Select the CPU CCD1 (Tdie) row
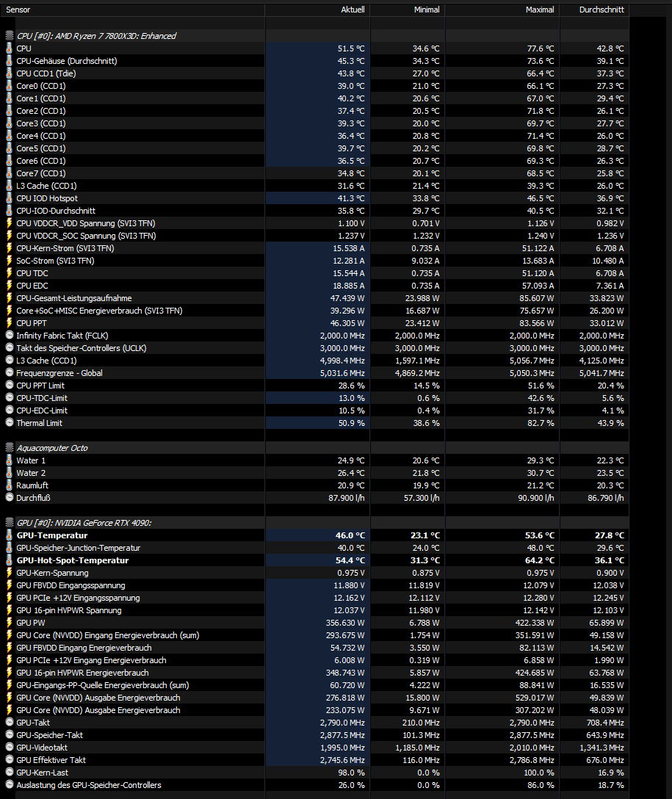 point(315,73)
